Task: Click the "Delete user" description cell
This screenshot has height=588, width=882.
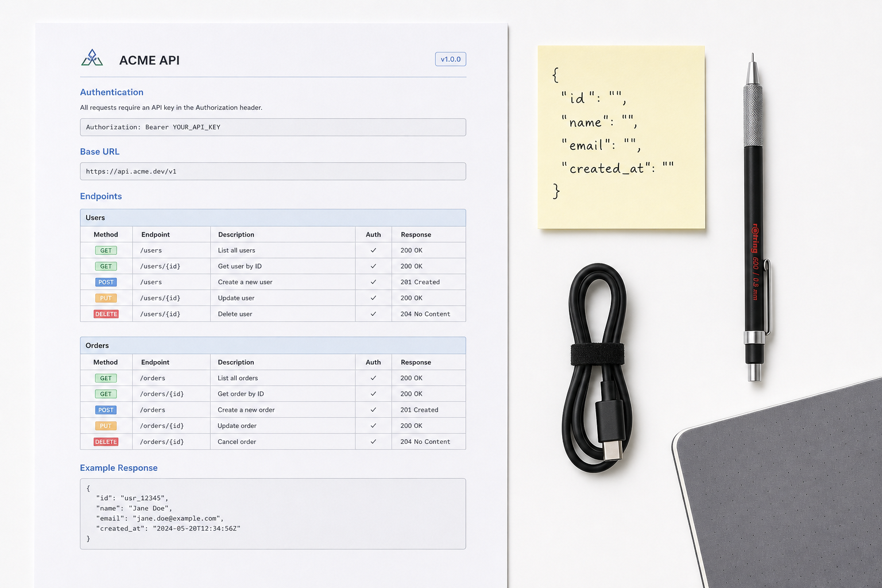Action: coord(235,314)
